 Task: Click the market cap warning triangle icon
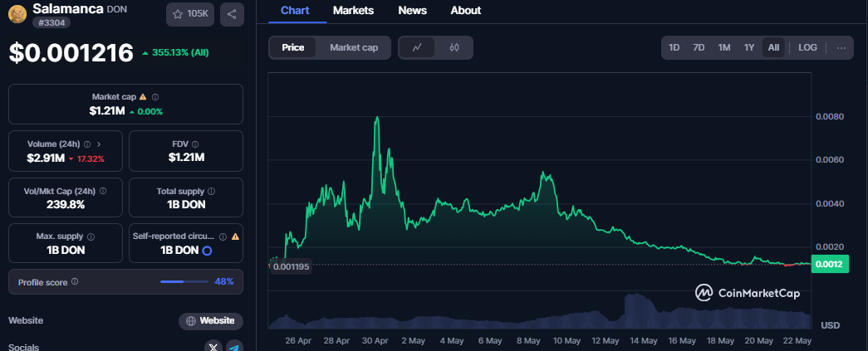(143, 97)
